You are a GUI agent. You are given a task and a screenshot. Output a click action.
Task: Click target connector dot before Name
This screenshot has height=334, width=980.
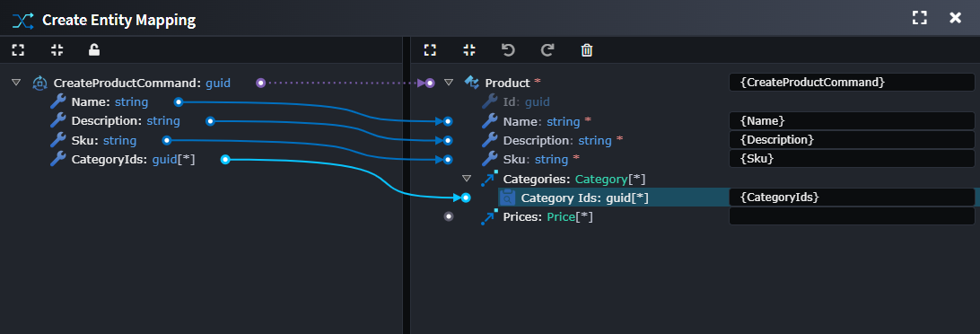(448, 121)
